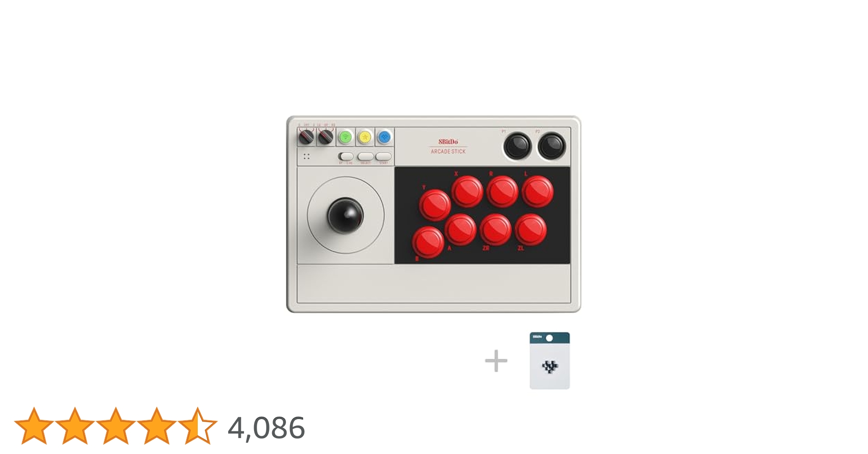Click the green wireless pairing button
This screenshot has width=868, height=454.
tap(345, 137)
